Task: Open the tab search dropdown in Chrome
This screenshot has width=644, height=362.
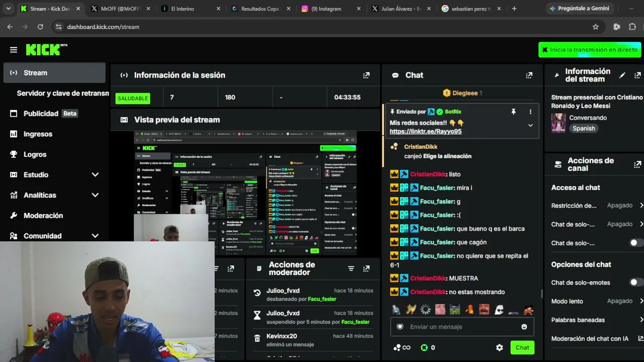Action: (8, 9)
